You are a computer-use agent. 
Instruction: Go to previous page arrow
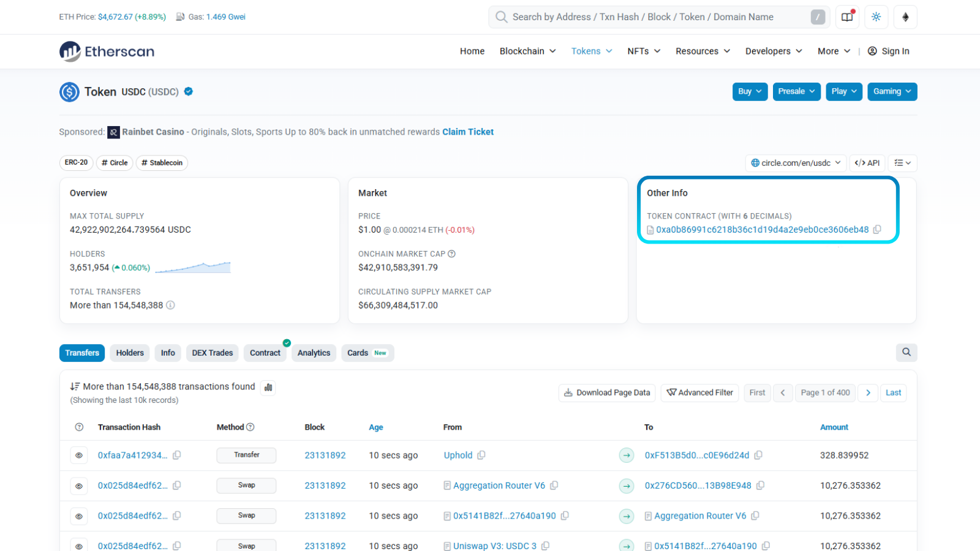click(x=783, y=392)
